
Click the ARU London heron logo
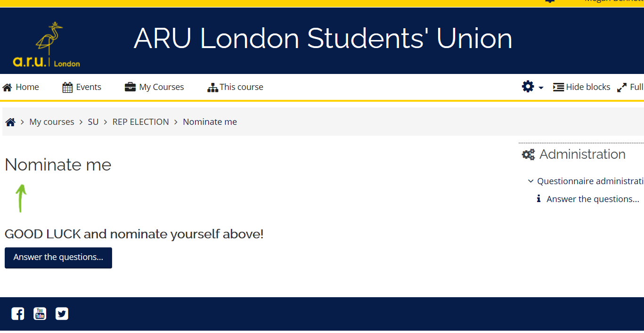click(47, 45)
